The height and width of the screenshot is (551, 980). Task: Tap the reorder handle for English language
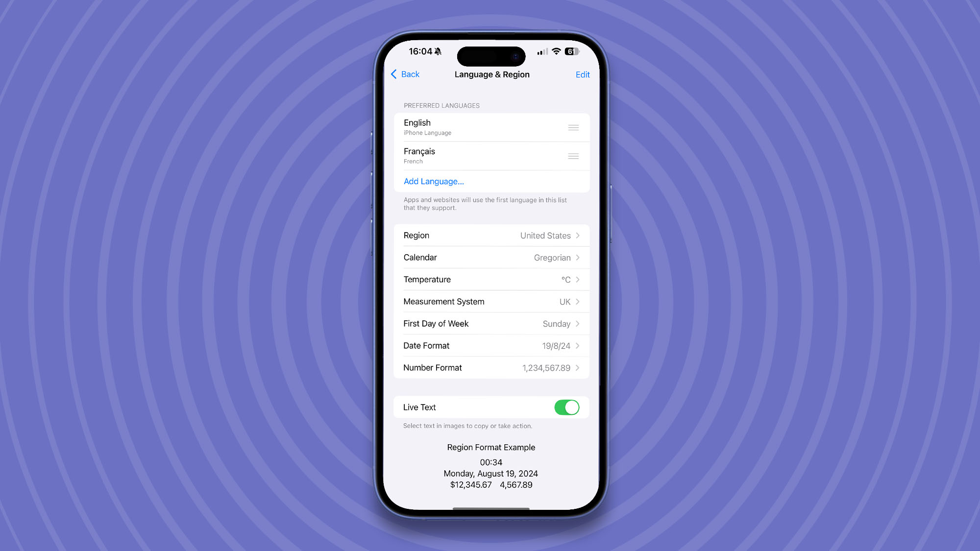pyautogui.click(x=573, y=127)
